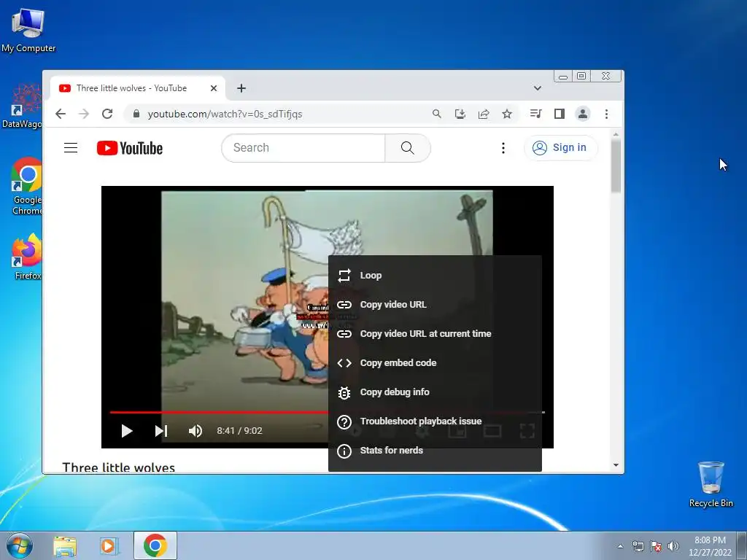Click the Chrome taskbar button

pyautogui.click(x=155, y=545)
